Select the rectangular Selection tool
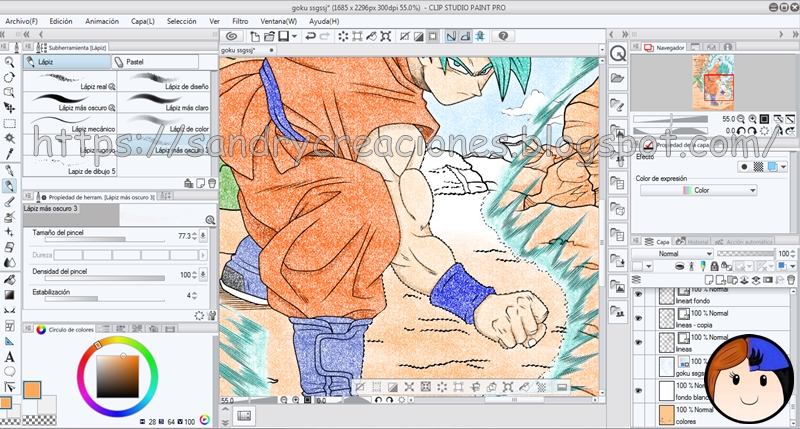This screenshot has height=429, width=800. coord(9,123)
